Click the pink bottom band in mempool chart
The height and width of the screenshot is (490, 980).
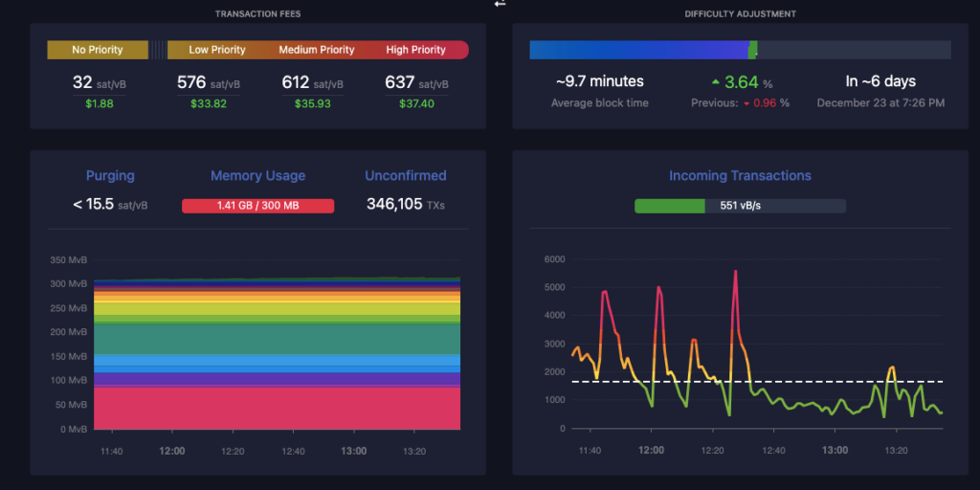point(277,407)
